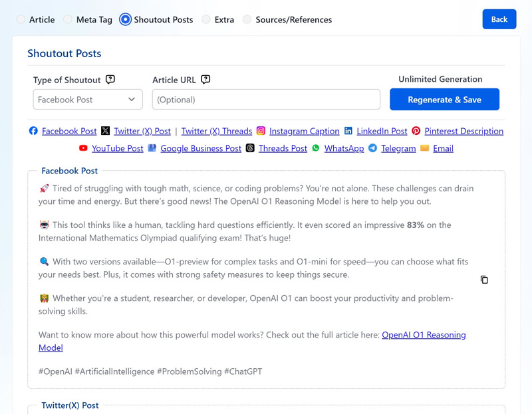Jump to LinkedIn Post link

[x=382, y=131]
